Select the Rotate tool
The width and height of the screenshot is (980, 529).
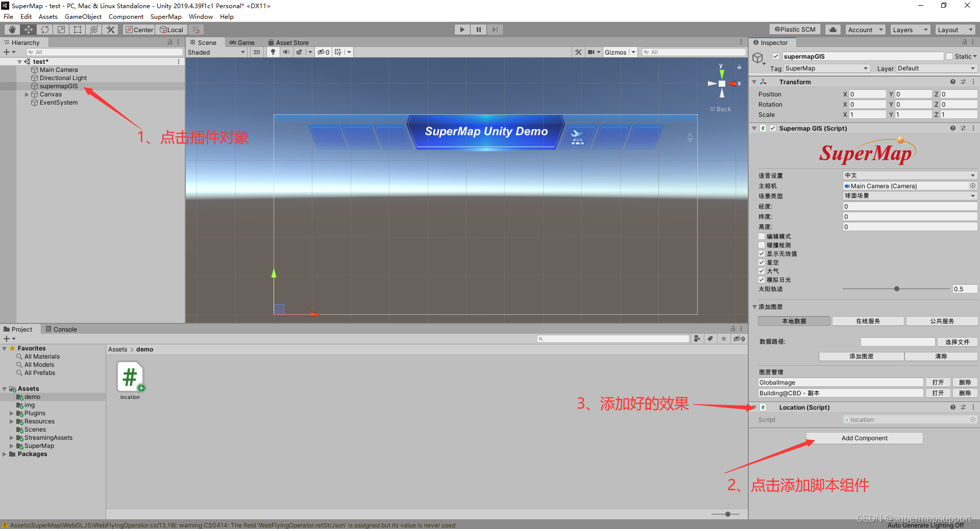[x=45, y=30]
